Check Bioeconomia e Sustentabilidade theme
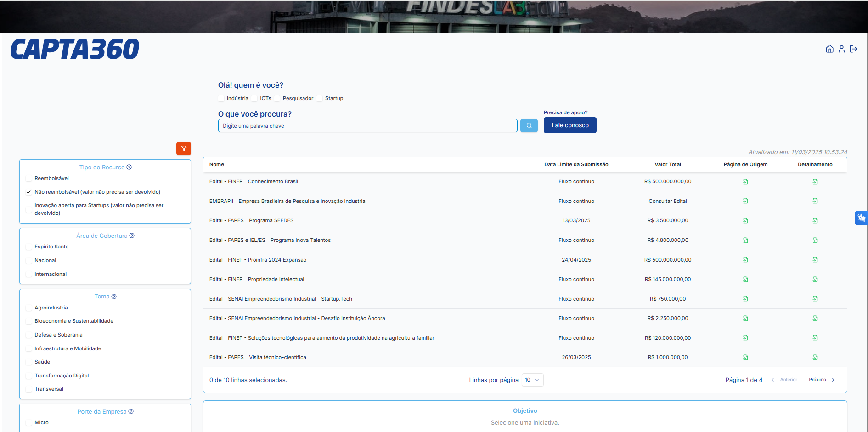The height and width of the screenshot is (432, 868). (29, 321)
